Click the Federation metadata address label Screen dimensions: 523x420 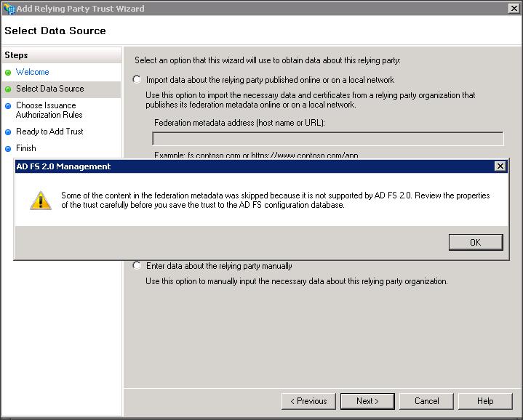pos(239,123)
